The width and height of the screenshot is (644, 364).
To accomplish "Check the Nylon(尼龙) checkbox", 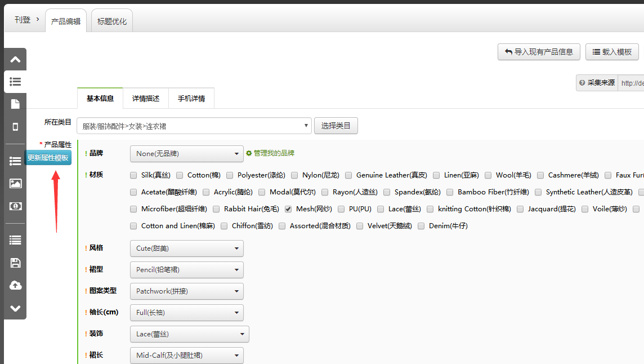I will pyautogui.click(x=294, y=175).
